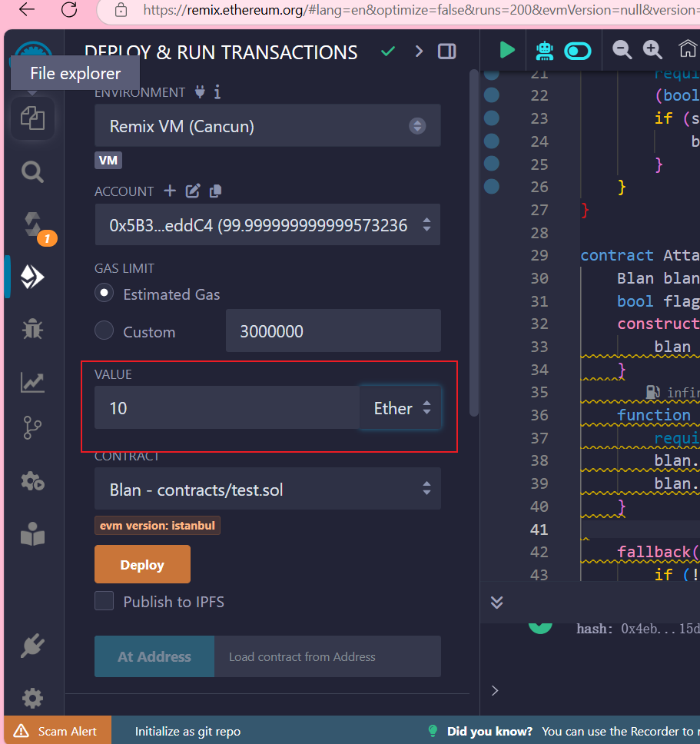Toggle breakpoint dot on line 26
700x744 pixels.
(x=492, y=187)
